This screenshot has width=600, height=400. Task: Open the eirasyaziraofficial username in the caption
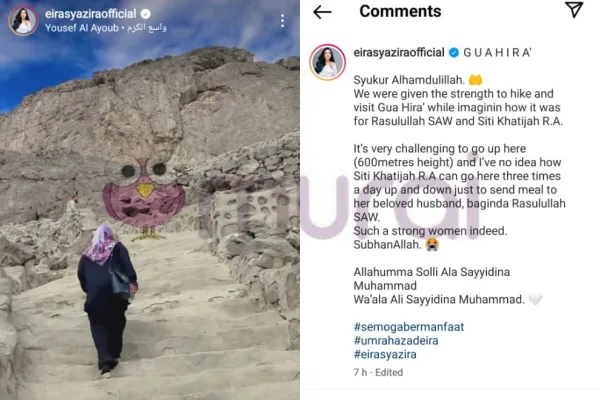tap(399, 52)
